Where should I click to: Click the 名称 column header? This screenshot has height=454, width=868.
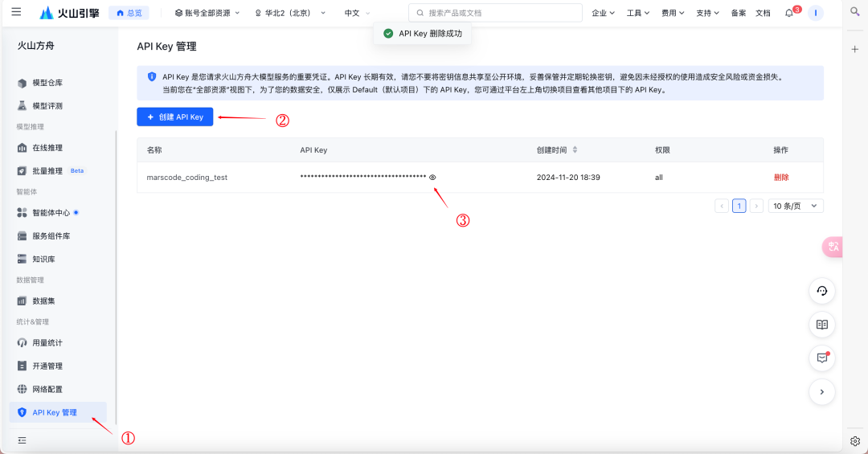click(154, 150)
